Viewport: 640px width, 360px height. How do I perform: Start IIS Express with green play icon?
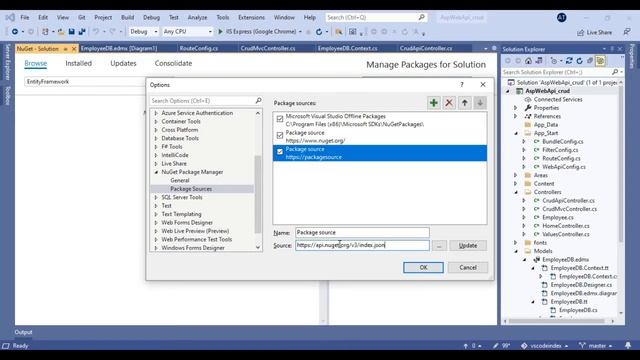(220, 31)
